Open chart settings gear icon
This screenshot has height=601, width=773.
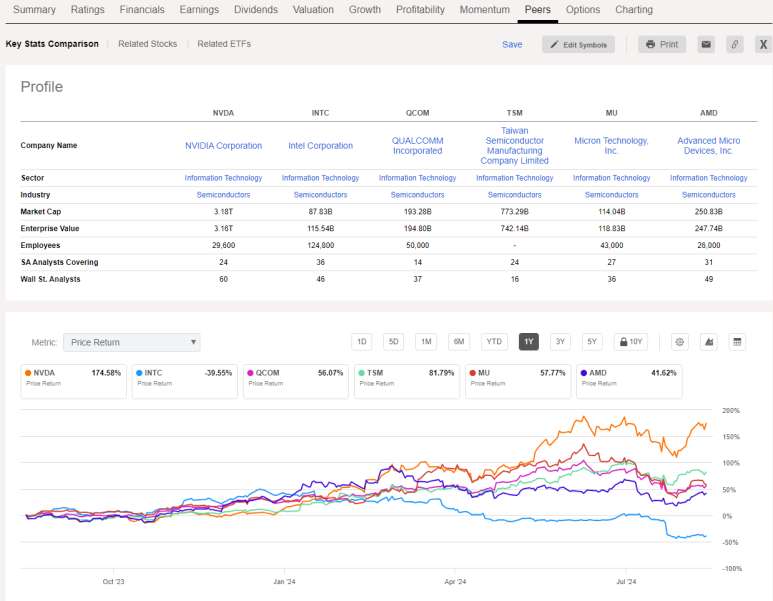pos(680,342)
